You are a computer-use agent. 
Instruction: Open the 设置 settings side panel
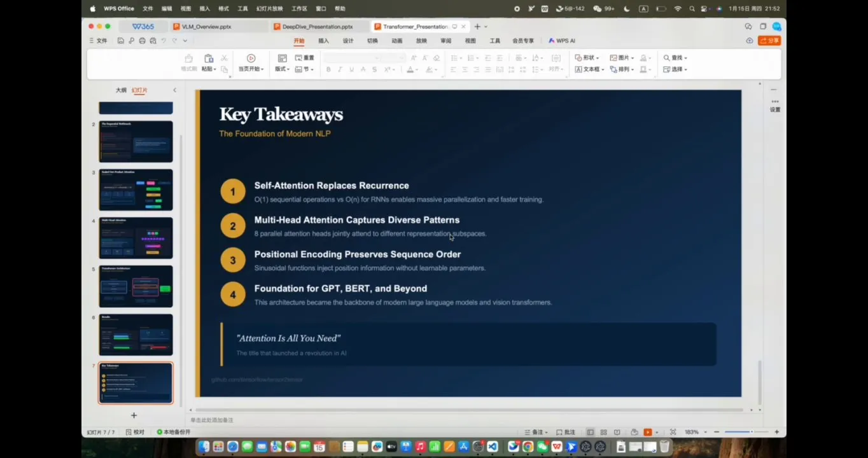[x=775, y=106]
